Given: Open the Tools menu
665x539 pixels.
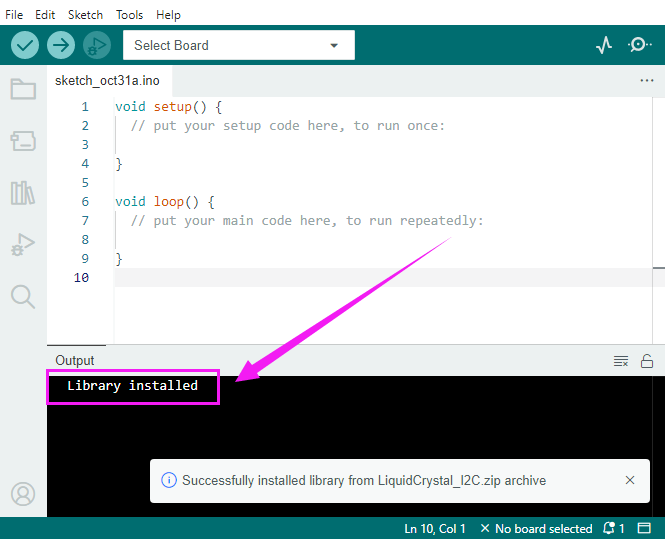Looking at the screenshot, I should tap(129, 15).
